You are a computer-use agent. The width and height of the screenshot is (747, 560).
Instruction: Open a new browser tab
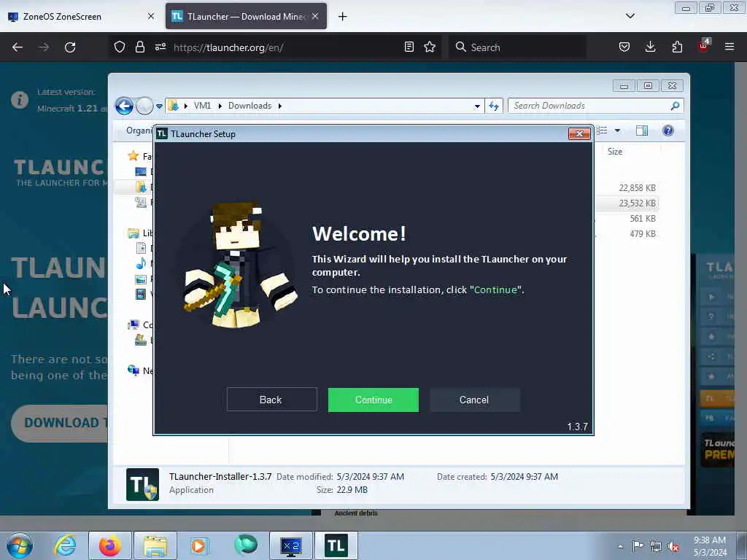coord(343,17)
